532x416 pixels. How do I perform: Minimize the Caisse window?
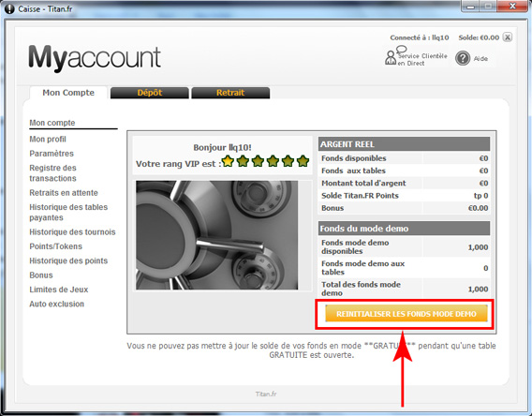[x=471, y=7]
